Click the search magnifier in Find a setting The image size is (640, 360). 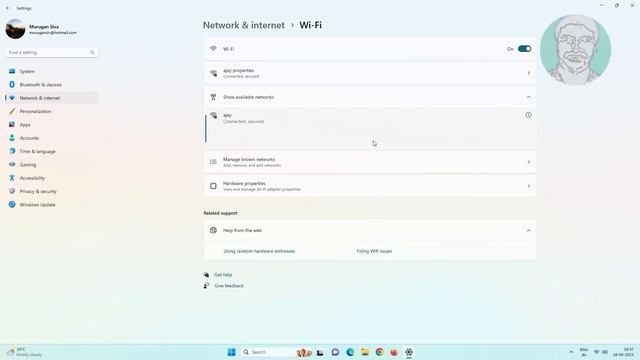(92, 52)
